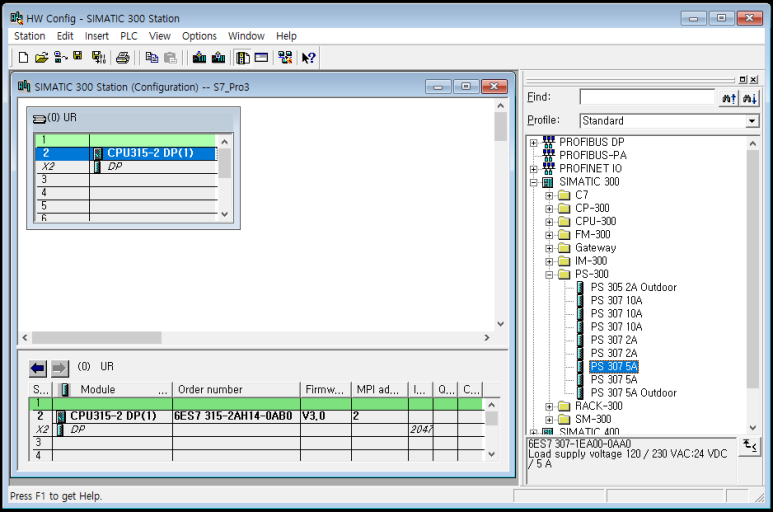
Task: Click the Configure Network icon
Action: pyautogui.click(x=285, y=58)
